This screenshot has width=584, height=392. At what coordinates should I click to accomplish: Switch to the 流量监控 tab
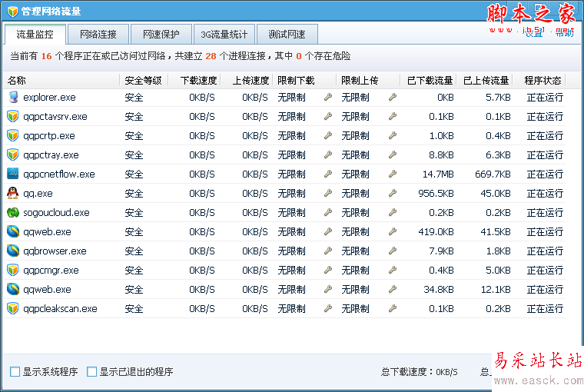[35, 35]
